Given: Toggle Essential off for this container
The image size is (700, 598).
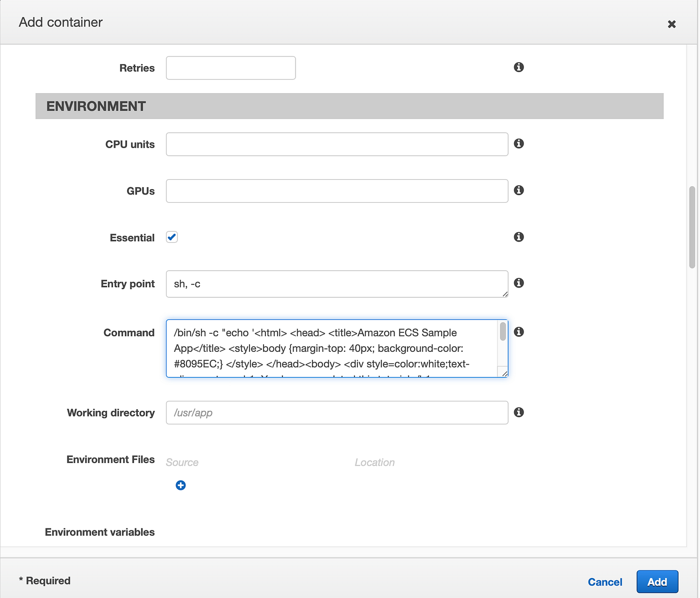Looking at the screenshot, I should [x=171, y=237].
